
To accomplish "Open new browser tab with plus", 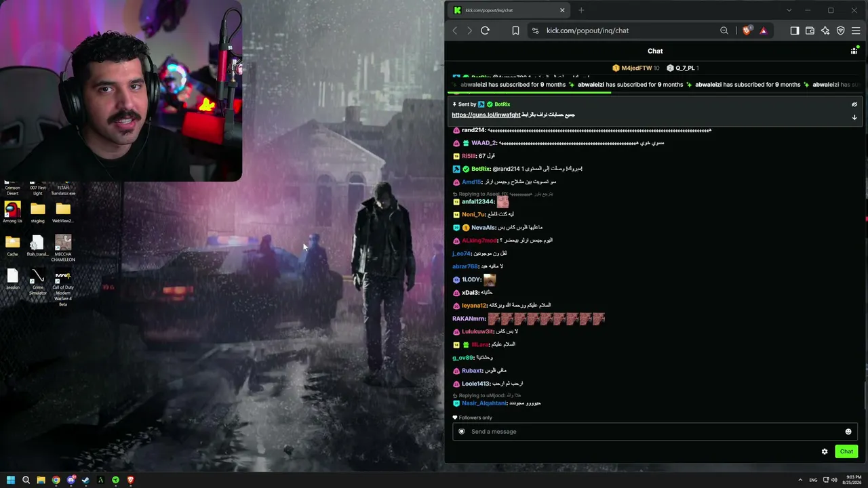I will pyautogui.click(x=581, y=10).
